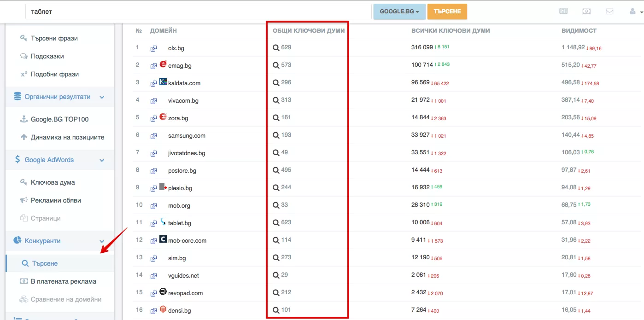Open external link icon for tablet.bg
644x320 pixels.
point(153,223)
